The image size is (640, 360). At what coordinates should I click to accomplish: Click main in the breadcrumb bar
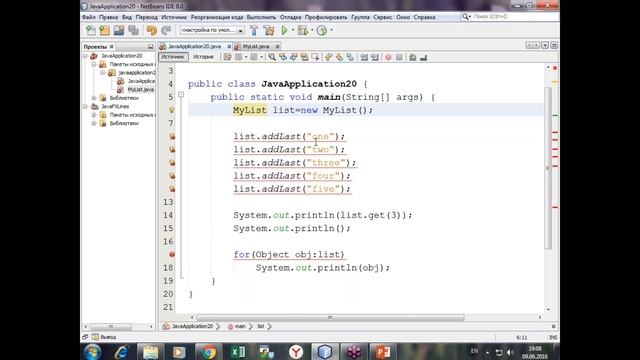(240, 326)
